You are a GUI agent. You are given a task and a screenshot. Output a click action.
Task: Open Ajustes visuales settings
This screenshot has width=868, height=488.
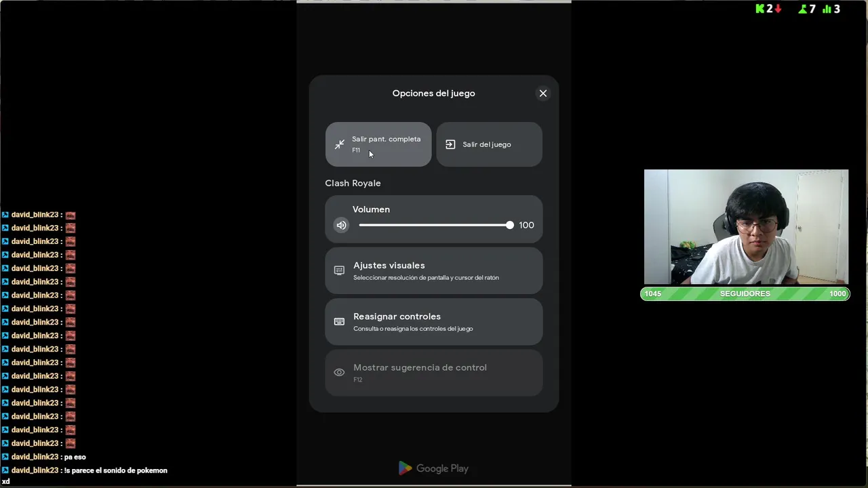click(434, 270)
